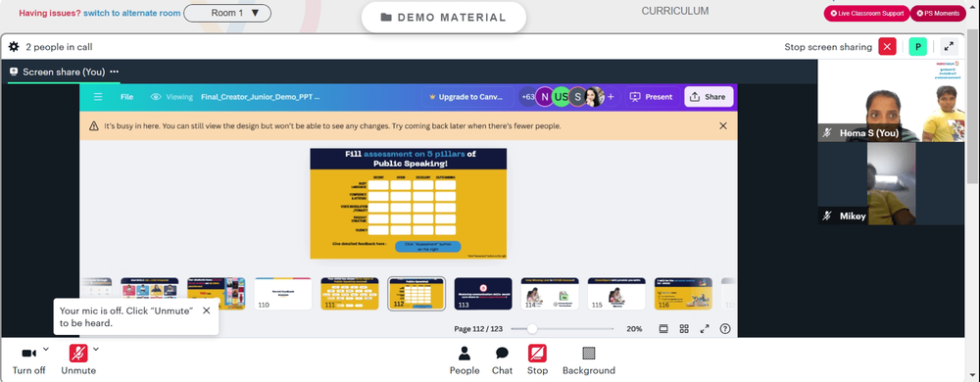Viewport: 980px width, 382px height.
Task: Click Live Classroom Support button
Action: (866, 13)
